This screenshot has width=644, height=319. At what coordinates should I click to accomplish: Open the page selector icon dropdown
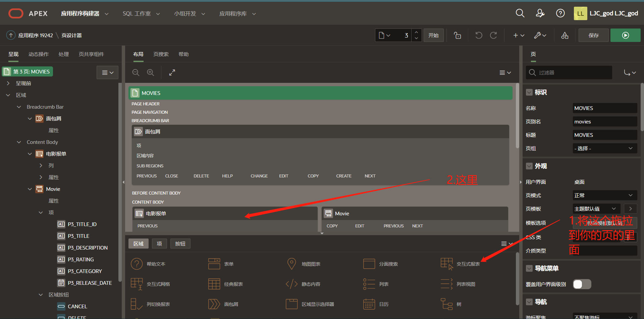tap(384, 35)
